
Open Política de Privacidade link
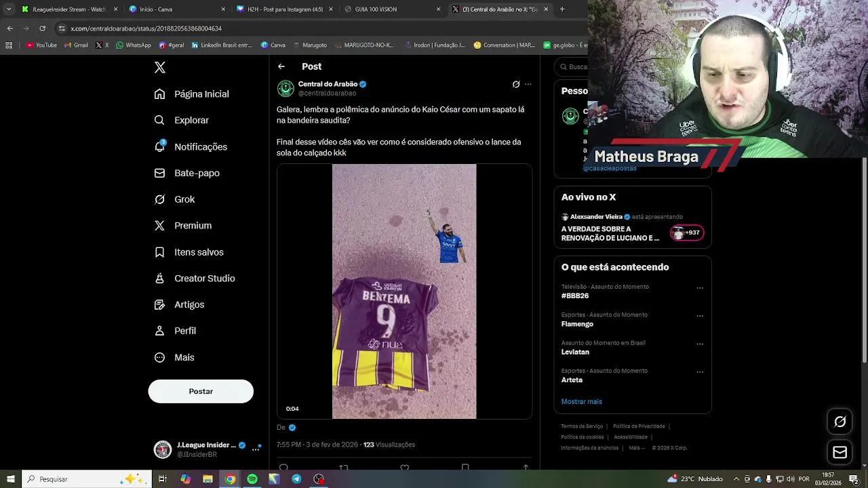click(x=639, y=426)
